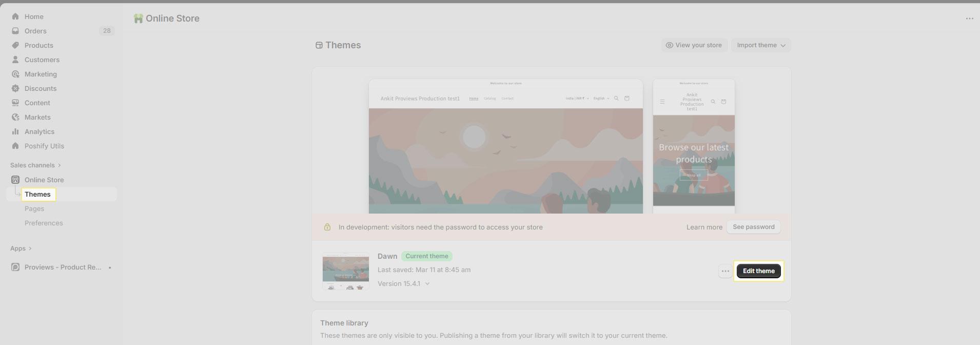Open Dawn theme more actions menu
This screenshot has width=980, height=345.
point(725,271)
